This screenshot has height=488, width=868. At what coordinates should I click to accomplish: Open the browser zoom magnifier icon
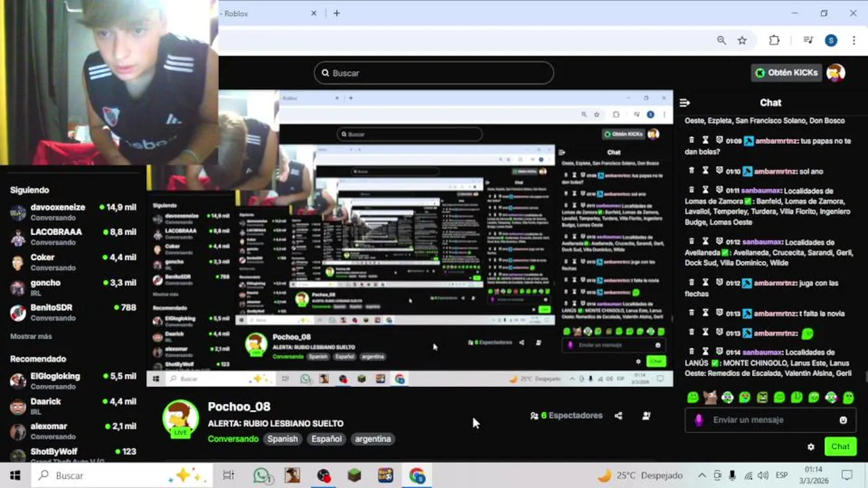coord(722,41)
